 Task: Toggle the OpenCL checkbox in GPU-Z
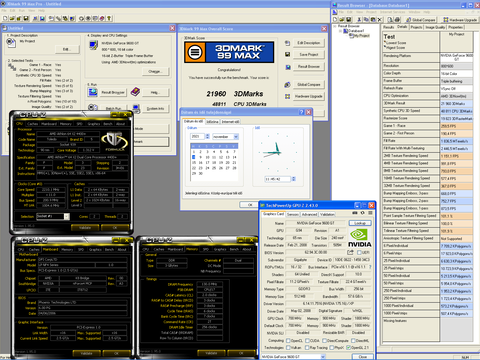click(x=288, y=341)
